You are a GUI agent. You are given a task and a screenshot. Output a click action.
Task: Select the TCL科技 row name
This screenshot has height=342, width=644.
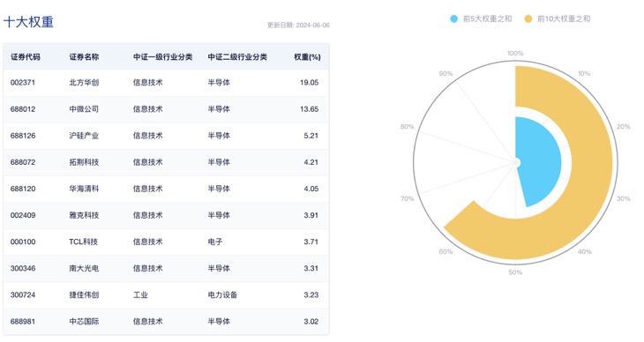[84, 242]
